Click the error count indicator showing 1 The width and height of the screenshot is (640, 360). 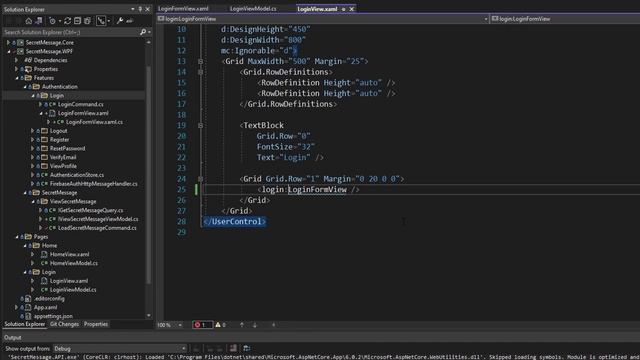[202, 325]
